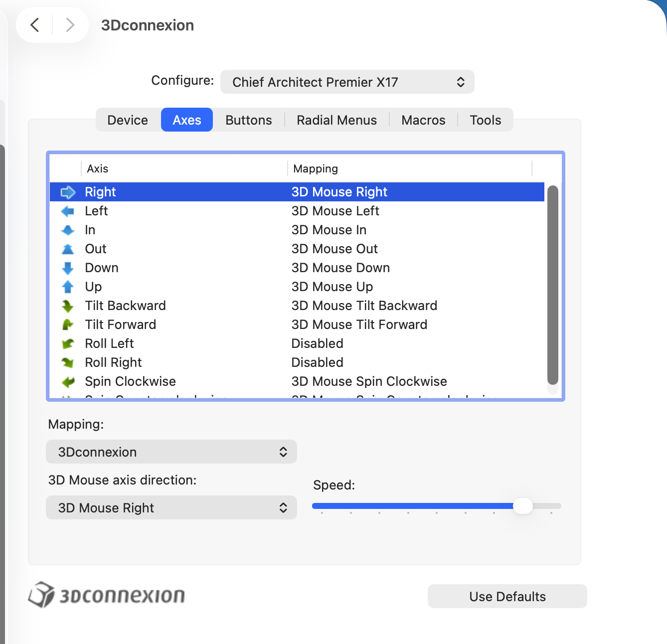Select the 'In' axis row

[297, 230]
